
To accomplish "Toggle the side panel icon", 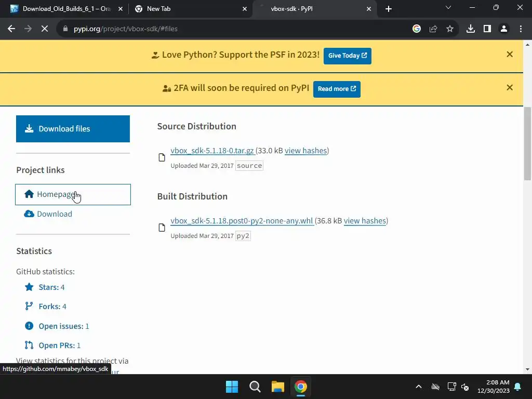I will [x=487, y=29].
